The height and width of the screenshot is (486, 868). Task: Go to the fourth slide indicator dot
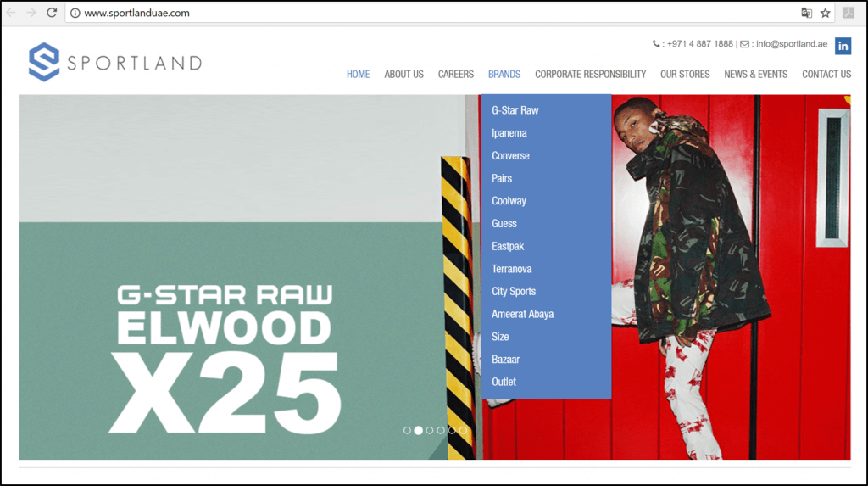click(441, 430)
